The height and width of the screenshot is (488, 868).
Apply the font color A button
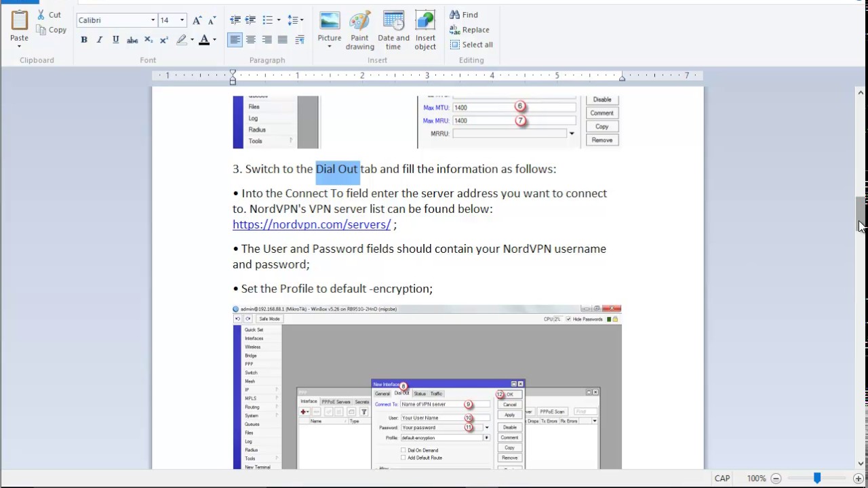point(204,40)
